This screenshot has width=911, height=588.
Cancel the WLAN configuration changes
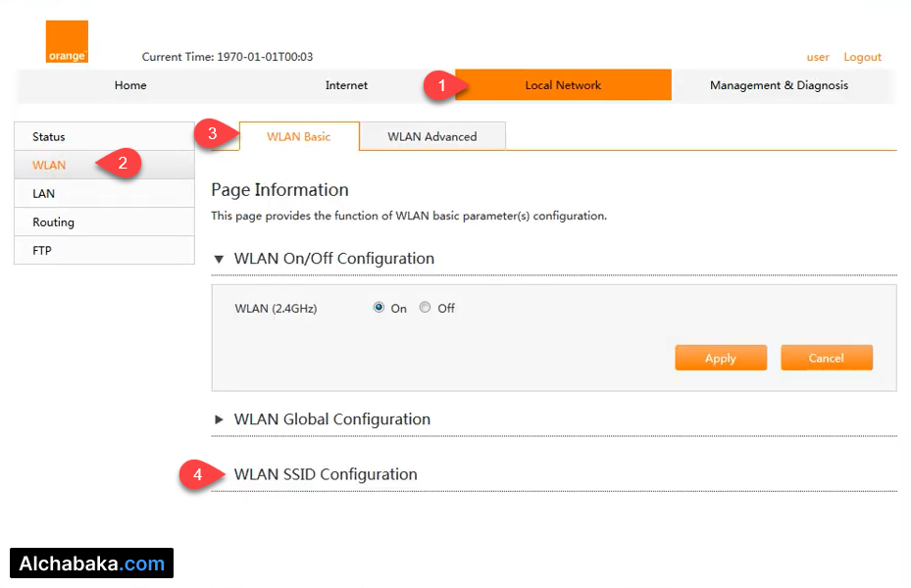coord(827,357)
